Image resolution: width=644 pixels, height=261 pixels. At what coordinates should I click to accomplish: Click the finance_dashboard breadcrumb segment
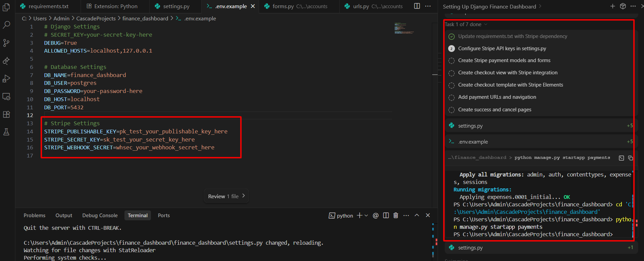145,18
